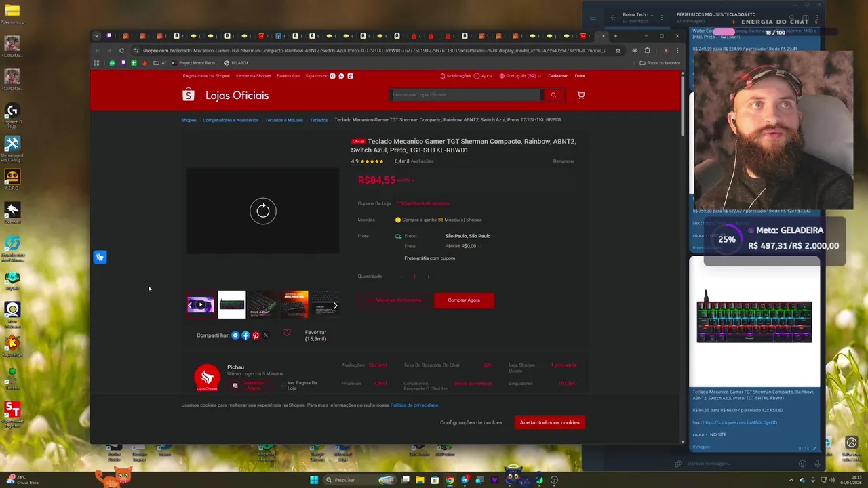Open Configurações de cookies

(x=471, y=422)
